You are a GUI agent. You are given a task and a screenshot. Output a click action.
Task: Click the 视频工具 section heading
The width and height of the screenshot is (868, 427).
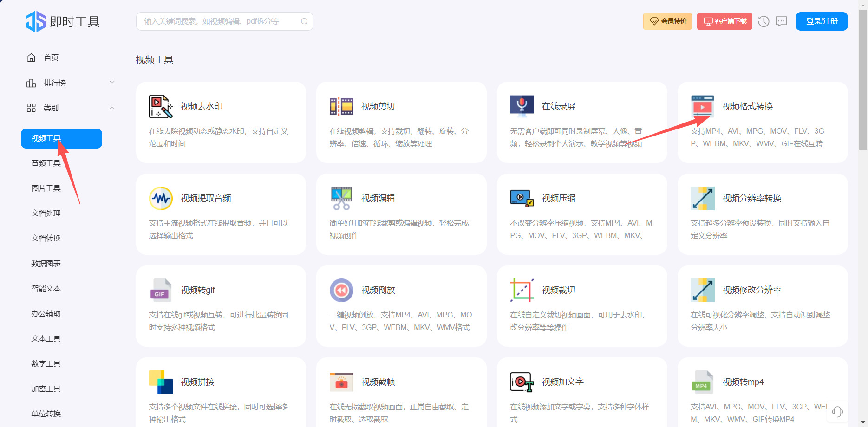point(155,60)
